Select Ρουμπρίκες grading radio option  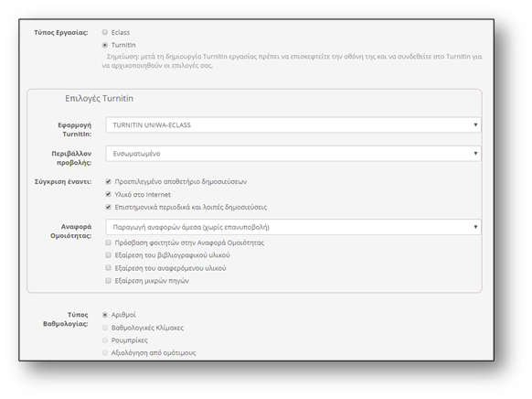[x=105, y=340]
